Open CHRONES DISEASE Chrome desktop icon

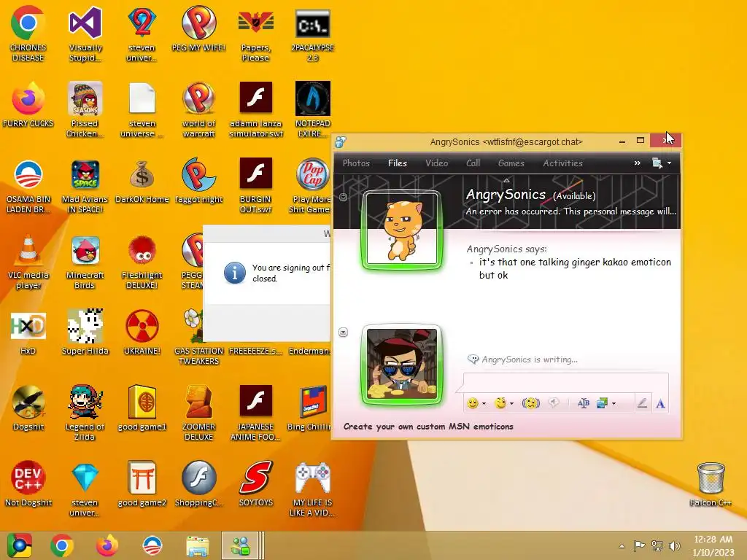(x=28, y=34)
